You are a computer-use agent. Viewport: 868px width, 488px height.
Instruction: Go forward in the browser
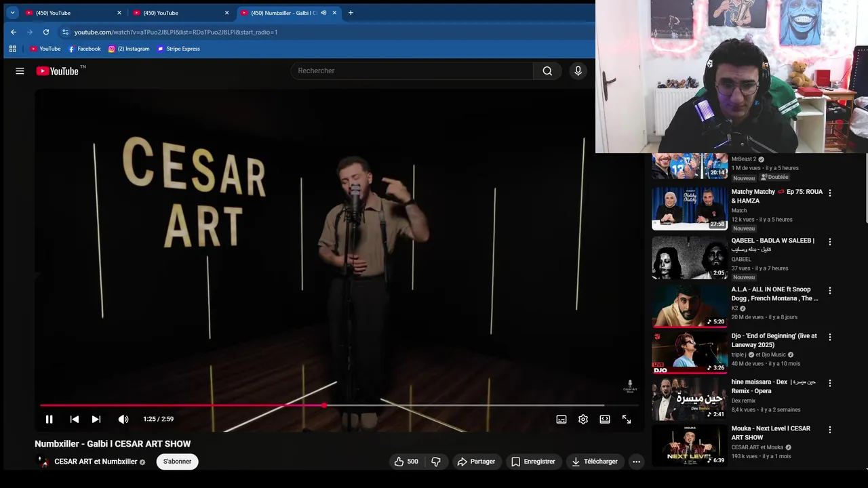coord(30,32)
